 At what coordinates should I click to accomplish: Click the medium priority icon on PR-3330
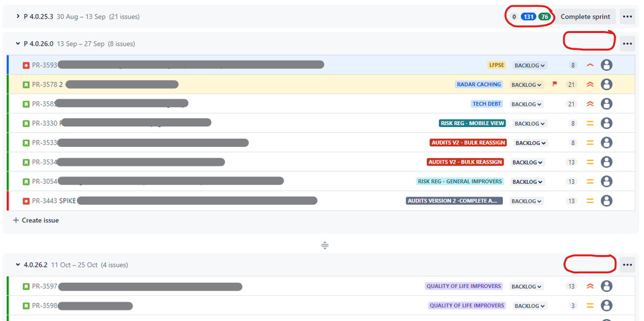pyautogui.click(x=590, y=123)
